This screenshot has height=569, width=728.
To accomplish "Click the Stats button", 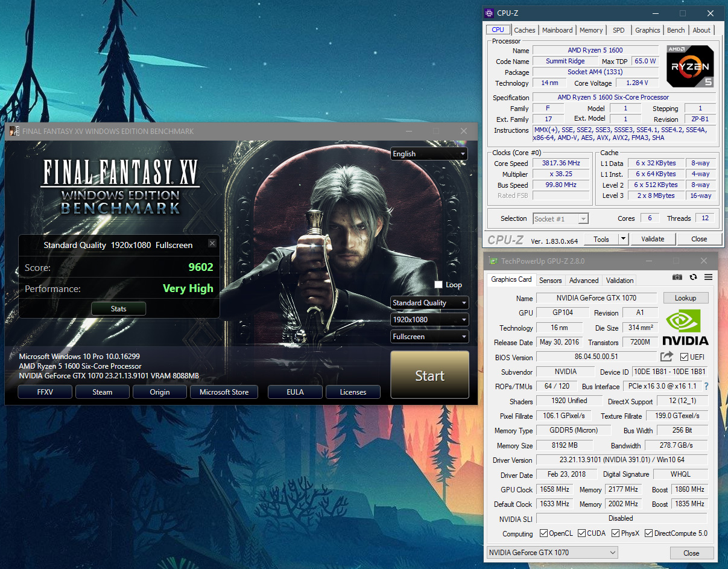I will pyautogui.click(x=119, y=309).
